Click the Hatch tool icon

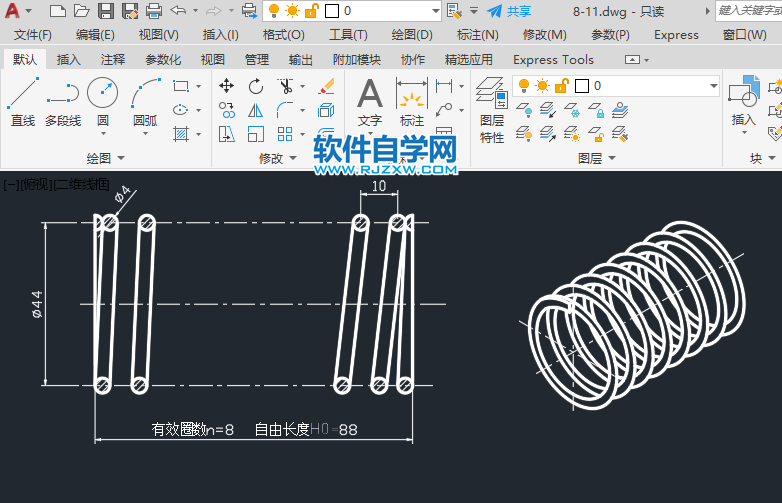pyautogui.click(x=181, y=134)
